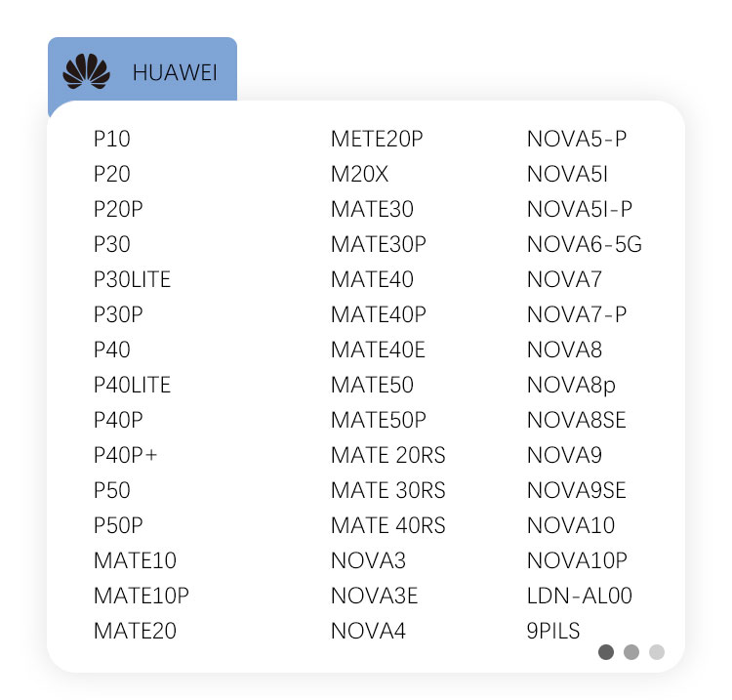Select the MATE 30RS entry
The height and width of the screenshot is (700, 732).
388,491
